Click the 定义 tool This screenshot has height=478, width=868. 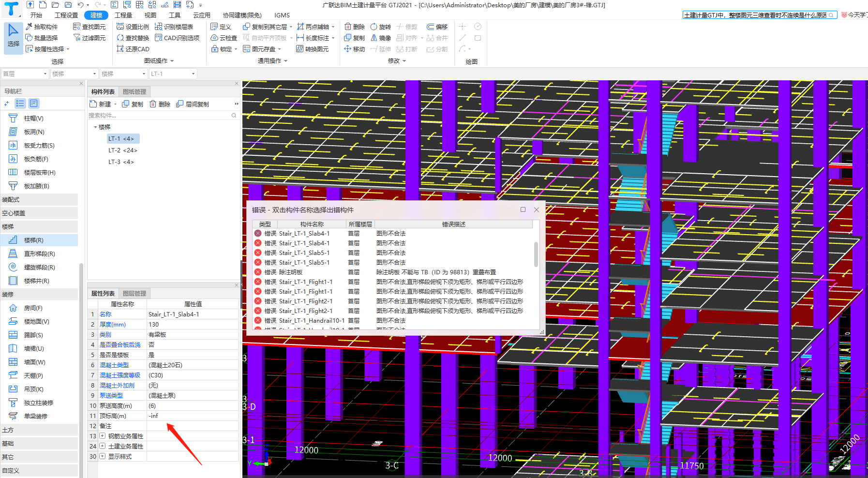221,27
